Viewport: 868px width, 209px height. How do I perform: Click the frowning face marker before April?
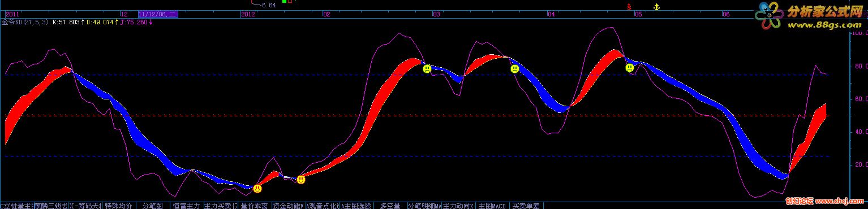tap(515, 69)
